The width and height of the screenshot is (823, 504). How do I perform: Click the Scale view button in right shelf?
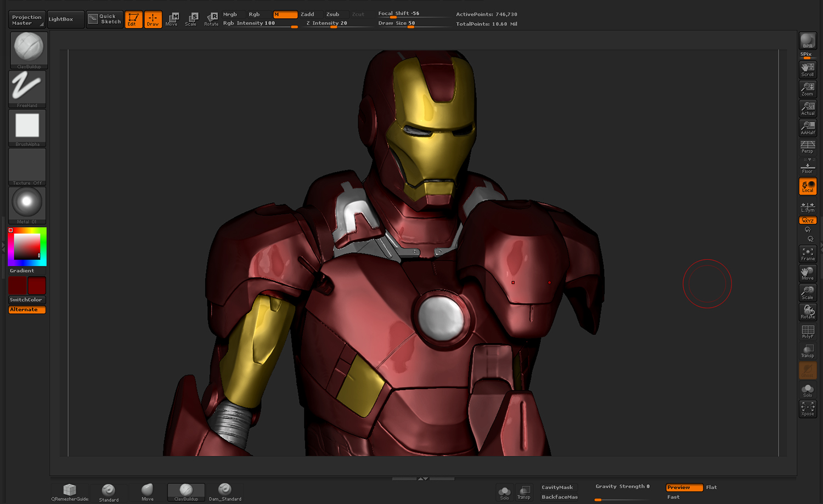[x=808, y=293]
